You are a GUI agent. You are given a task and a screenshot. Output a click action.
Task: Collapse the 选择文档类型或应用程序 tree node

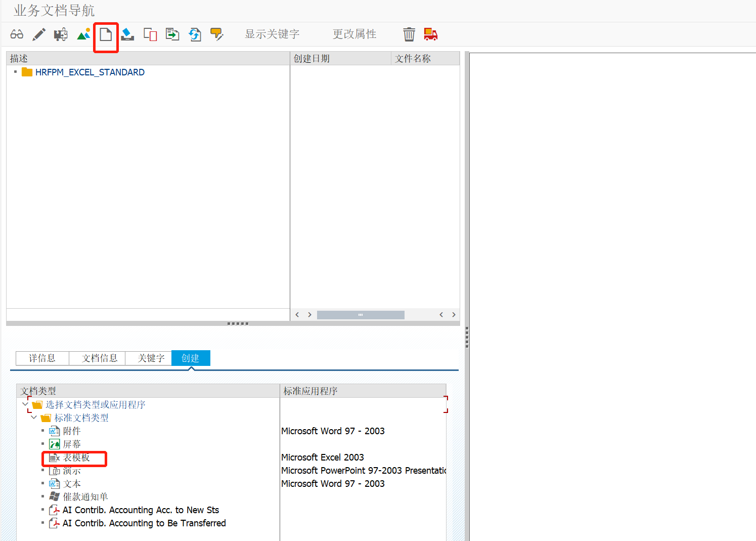click(25, 404)
